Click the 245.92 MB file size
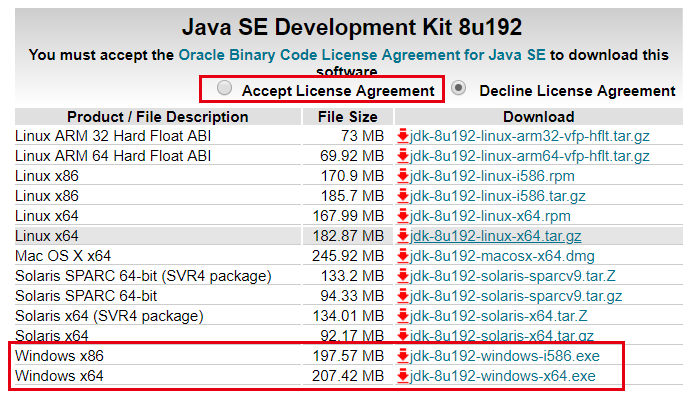 coord(348,256)
